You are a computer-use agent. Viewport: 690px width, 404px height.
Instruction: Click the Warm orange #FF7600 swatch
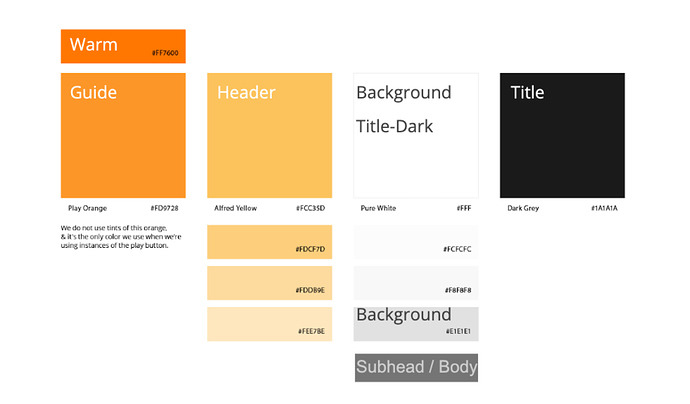tap(123, 46)
